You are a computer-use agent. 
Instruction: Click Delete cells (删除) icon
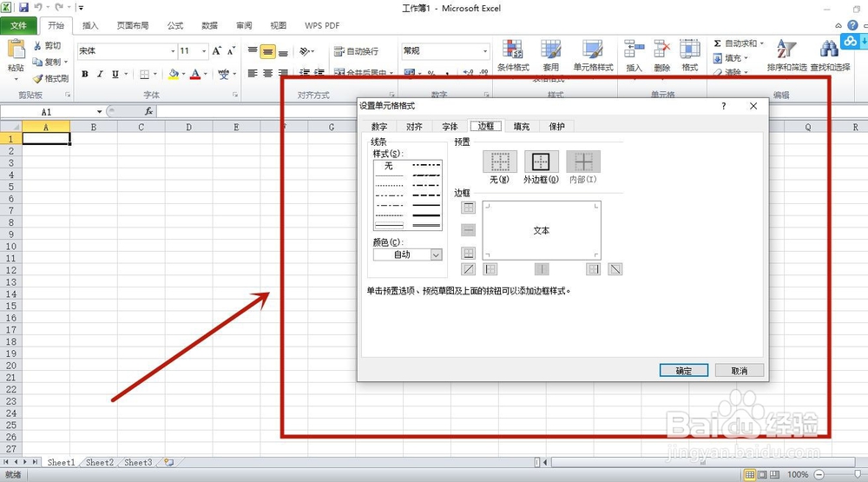(x=661, y=50)
